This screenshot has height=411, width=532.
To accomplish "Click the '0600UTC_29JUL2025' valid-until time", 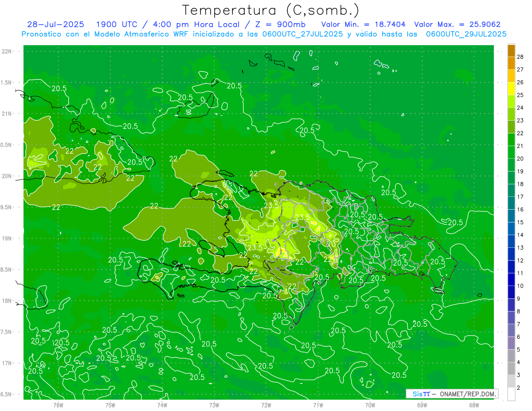I will 466,34.
